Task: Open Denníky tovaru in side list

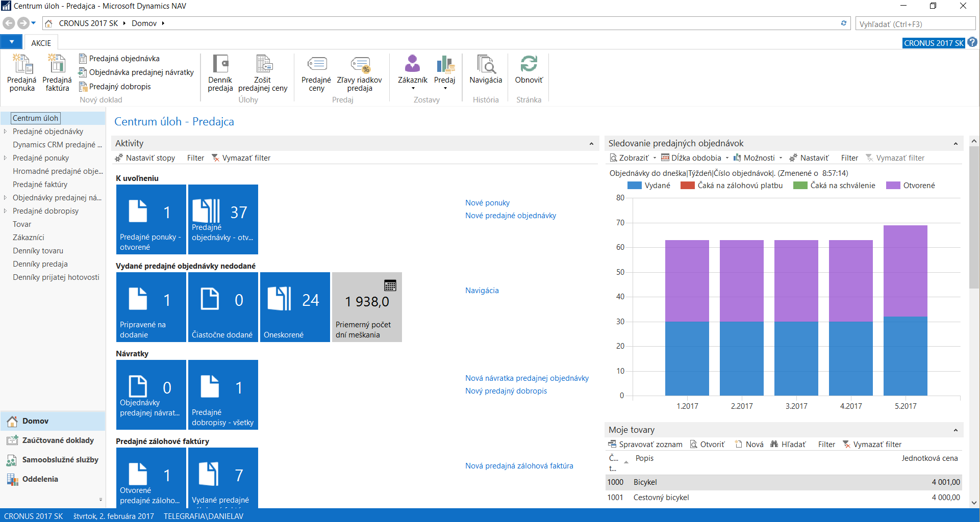Action: (x=38, y=251)
